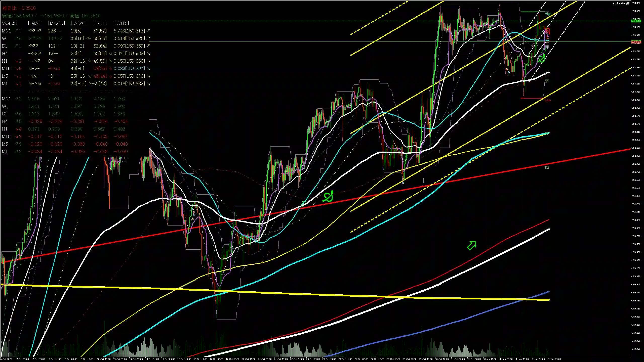Image resolution: width=644 pixels, height=362 pixels.
Task: Click the roadsignEA graduation cap icon
Action: (628, 4)
